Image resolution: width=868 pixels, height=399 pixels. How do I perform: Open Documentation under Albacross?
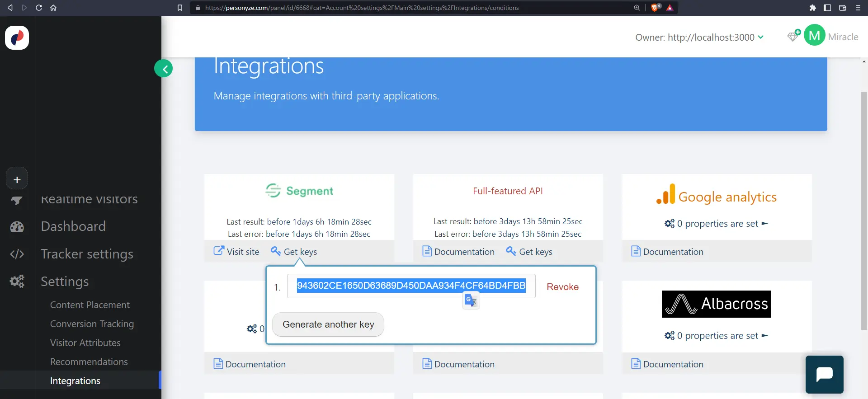pos(667,364)
